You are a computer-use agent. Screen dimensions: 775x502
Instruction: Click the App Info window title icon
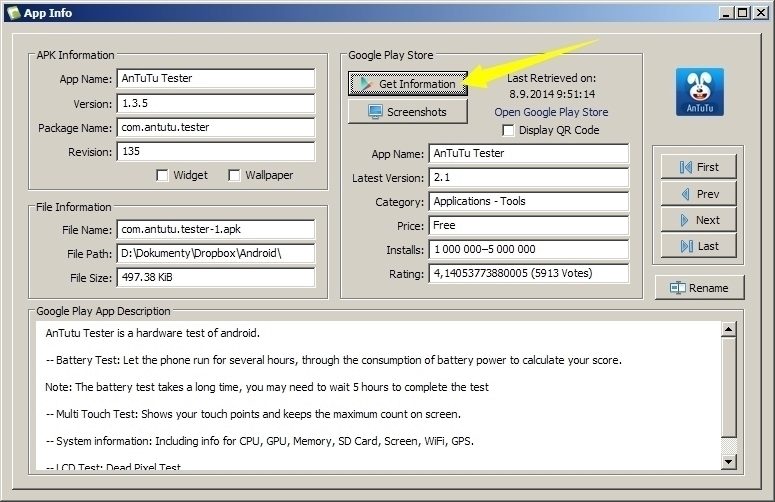click(13, 13)
